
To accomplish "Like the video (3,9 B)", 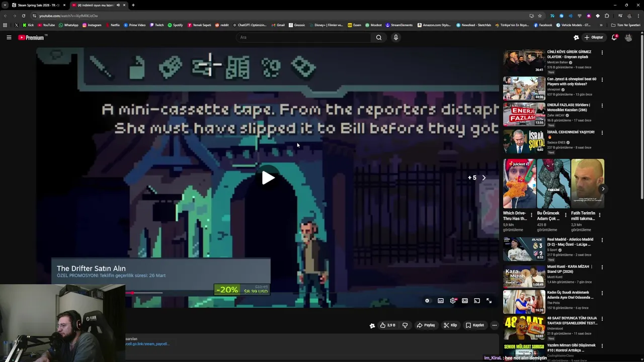I will click(387, 325).
